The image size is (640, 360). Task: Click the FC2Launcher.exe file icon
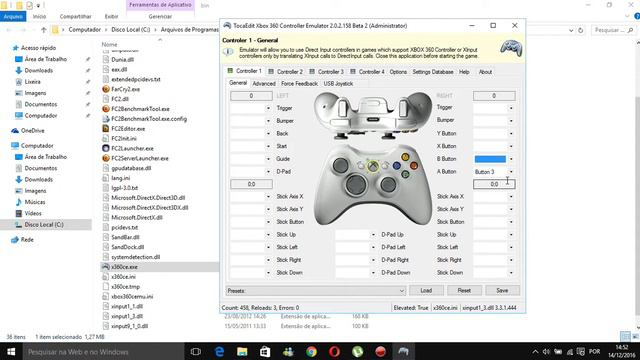[106, 148]
